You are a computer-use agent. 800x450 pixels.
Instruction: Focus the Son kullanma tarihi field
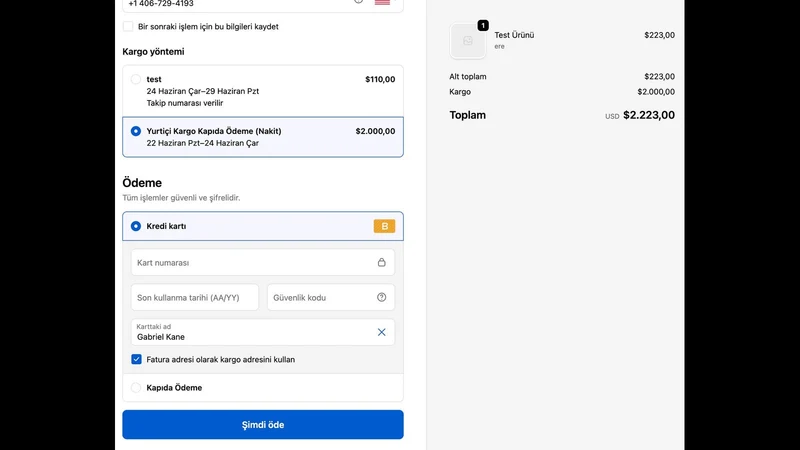coord(195,297)
